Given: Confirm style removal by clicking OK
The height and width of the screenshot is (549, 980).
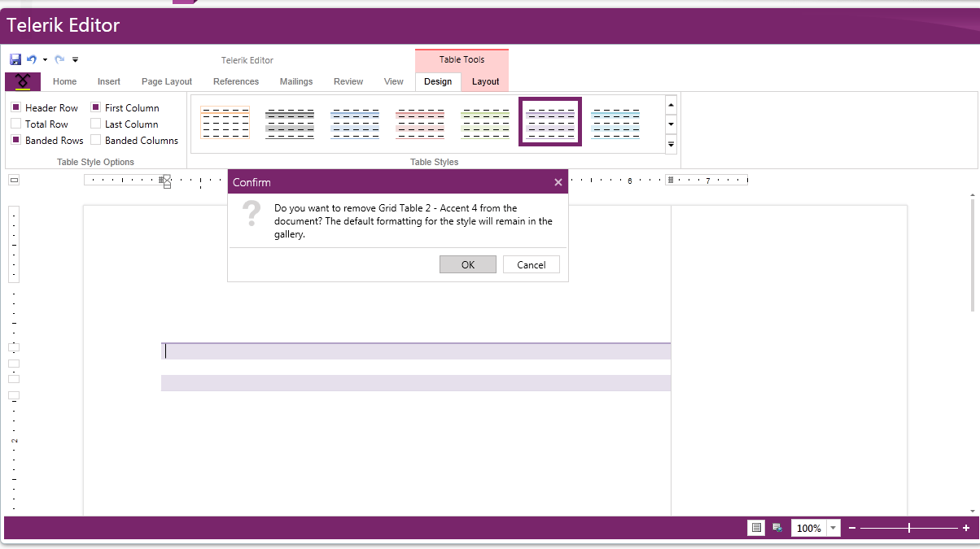Looking at the screenshot, I should (467, 264).
